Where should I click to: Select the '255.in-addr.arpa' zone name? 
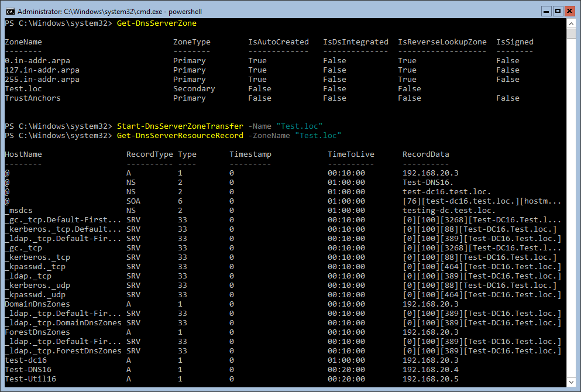click(x=42, y=80)
